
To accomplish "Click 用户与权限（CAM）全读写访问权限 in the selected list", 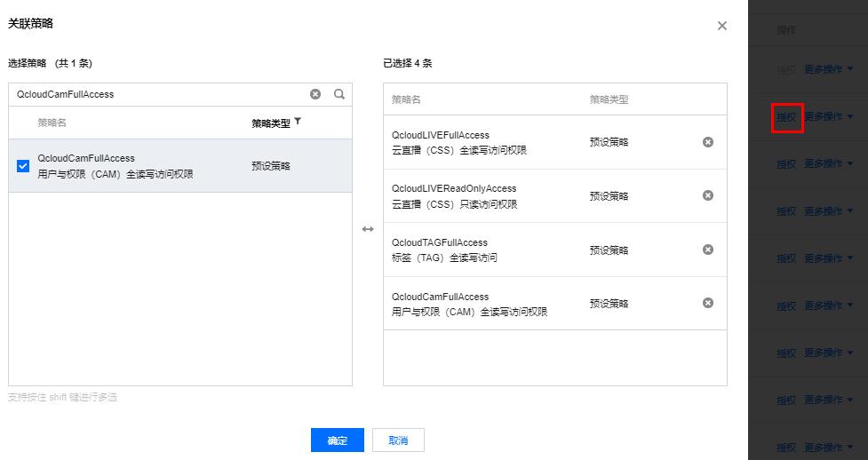I will [469, 313].
